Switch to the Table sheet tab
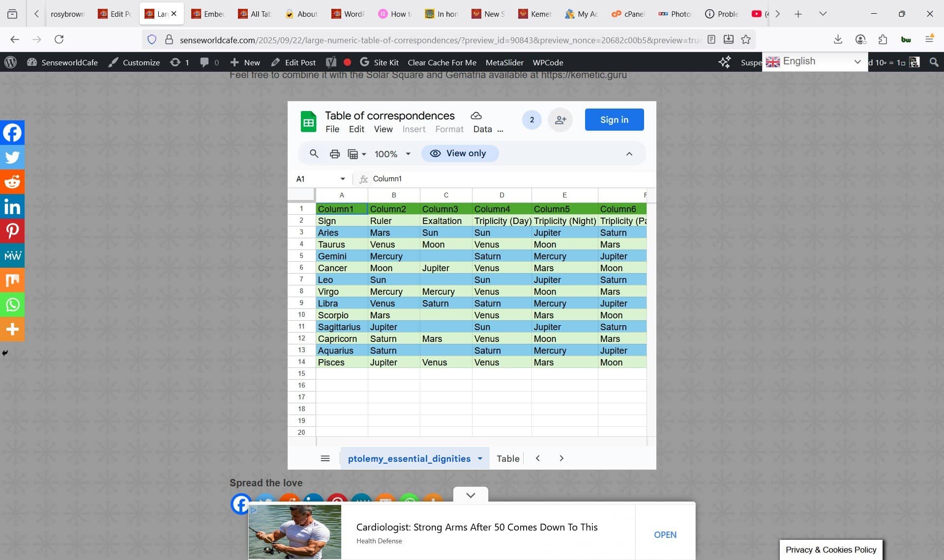The width and height of the screenshot is (944, 560). [507, 458]
